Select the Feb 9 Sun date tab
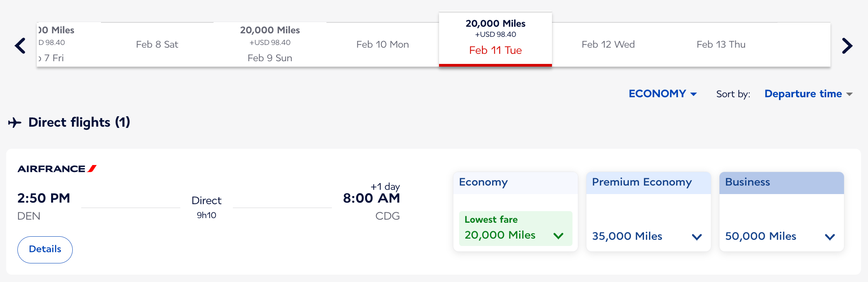Viewport: 868px width, 282px height. point(270,45)
